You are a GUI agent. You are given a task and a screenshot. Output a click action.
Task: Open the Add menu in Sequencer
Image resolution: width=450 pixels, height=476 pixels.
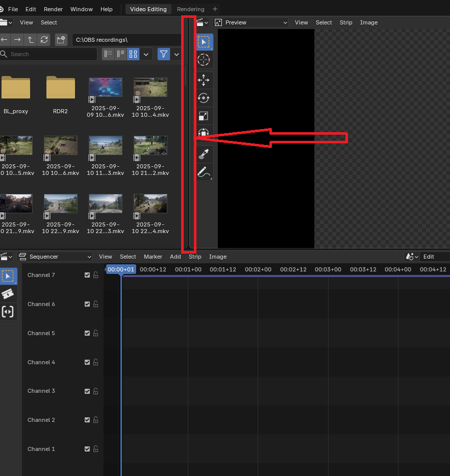coord(175,257)
